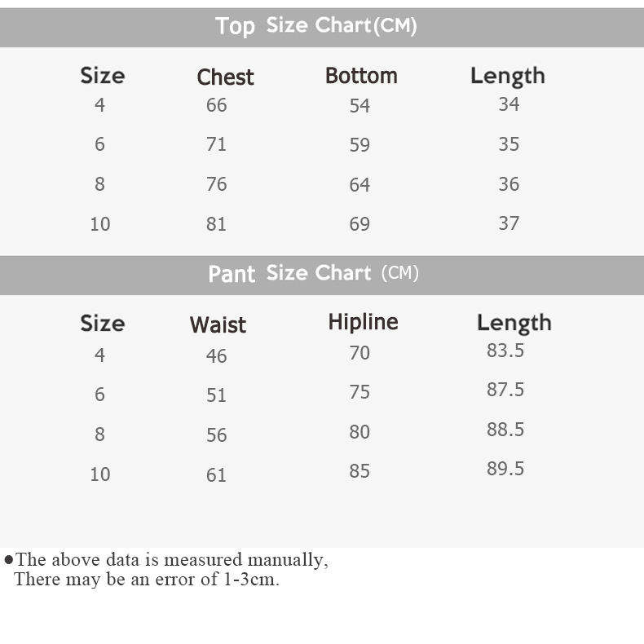
Task: Click the Hipline column header
Action: tap(363, 322)
